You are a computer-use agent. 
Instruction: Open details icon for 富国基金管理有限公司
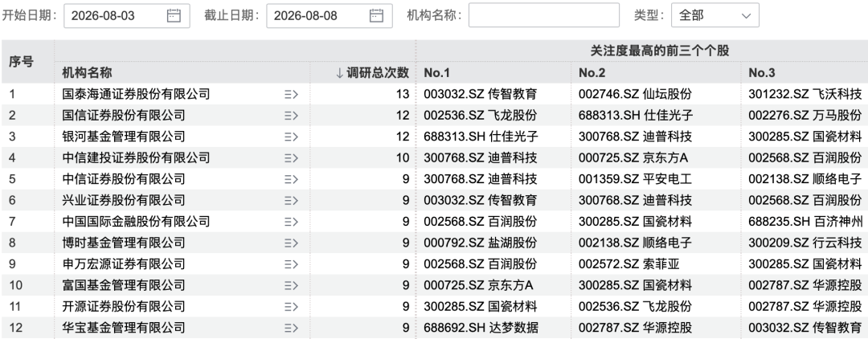pyautogui.click(x=291, y=285)
